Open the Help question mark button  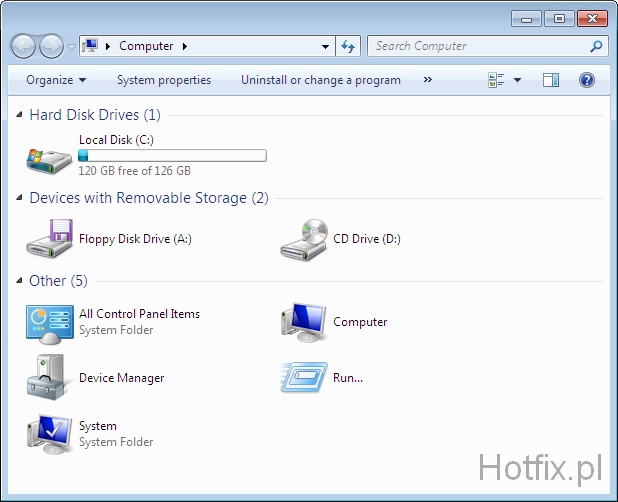pos(587,80)
